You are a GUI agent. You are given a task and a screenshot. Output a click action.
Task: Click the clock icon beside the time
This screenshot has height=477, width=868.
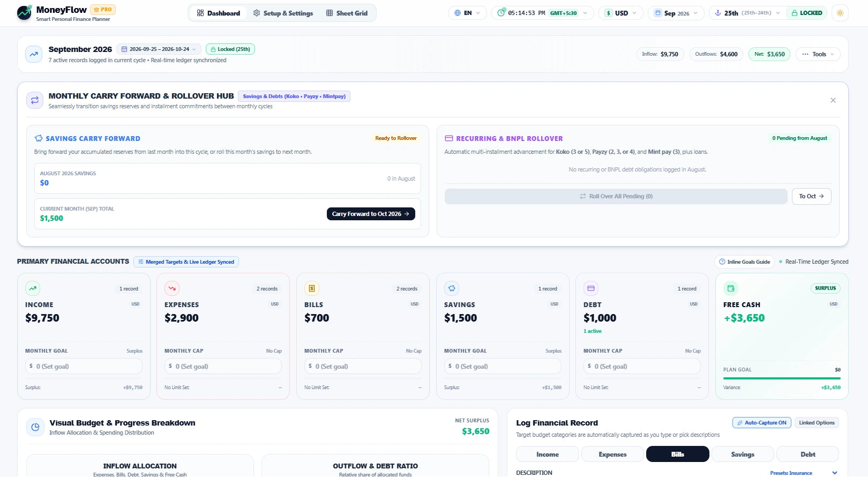coord(501,13)
